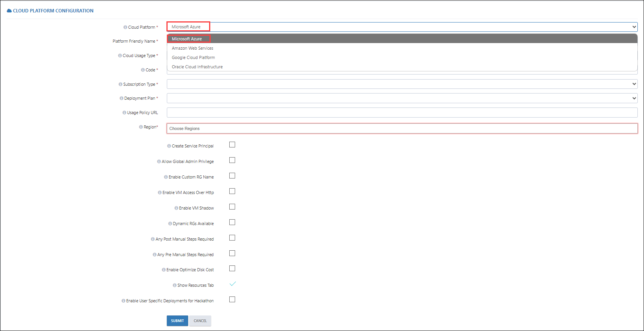Viewport: 644px width, 331px height.
Task: Check Enable Optimize Disk Cost box
Action: point(232,269)
